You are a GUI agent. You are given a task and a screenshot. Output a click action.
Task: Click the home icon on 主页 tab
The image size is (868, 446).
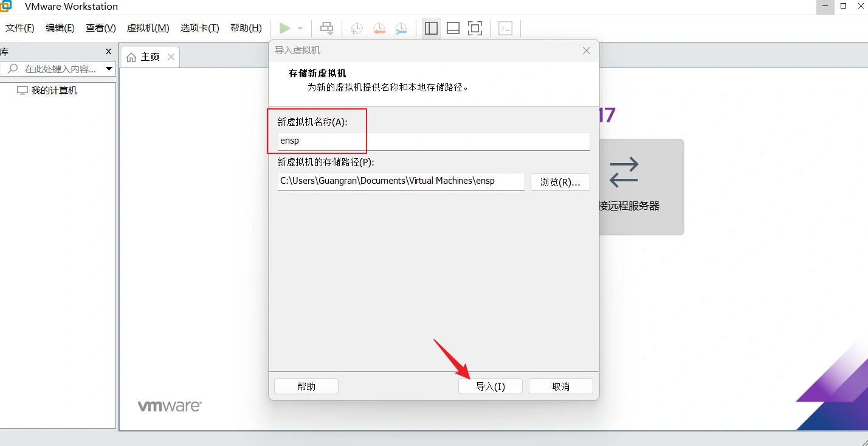pyautogui.click(x=131, y=57)
